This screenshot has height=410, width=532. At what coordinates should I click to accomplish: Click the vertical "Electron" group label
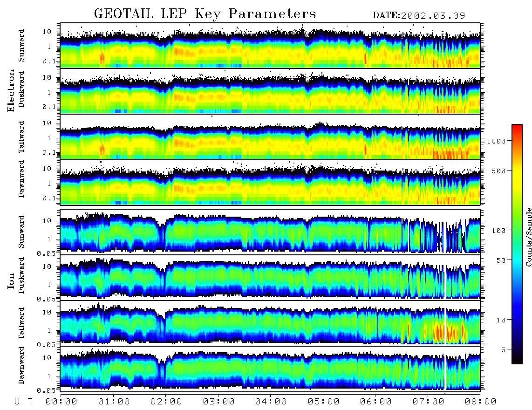[11, 90]
